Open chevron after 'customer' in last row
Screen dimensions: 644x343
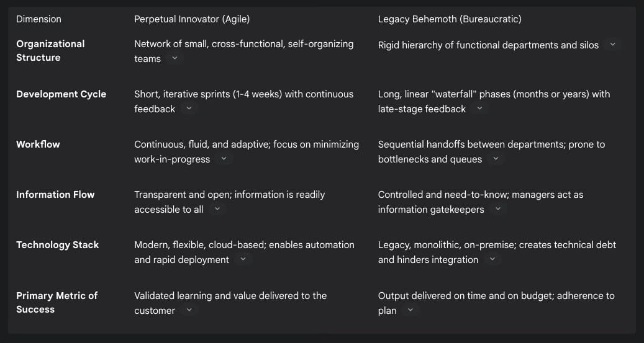[189, 310]
